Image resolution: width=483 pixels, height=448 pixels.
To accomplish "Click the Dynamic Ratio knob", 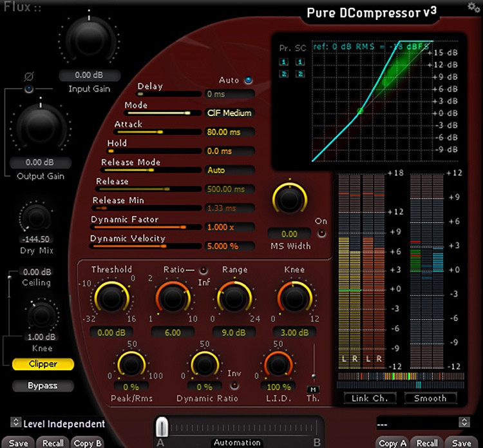I will click(x=205, y=365).
